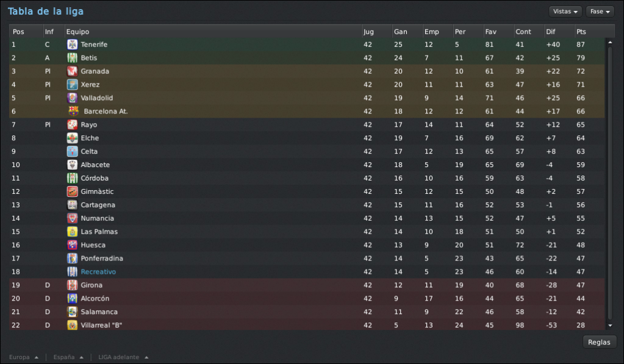Select the Barcelona At. crest icon
The width and height of the screenshot is (624, 364).
(74, 111)
